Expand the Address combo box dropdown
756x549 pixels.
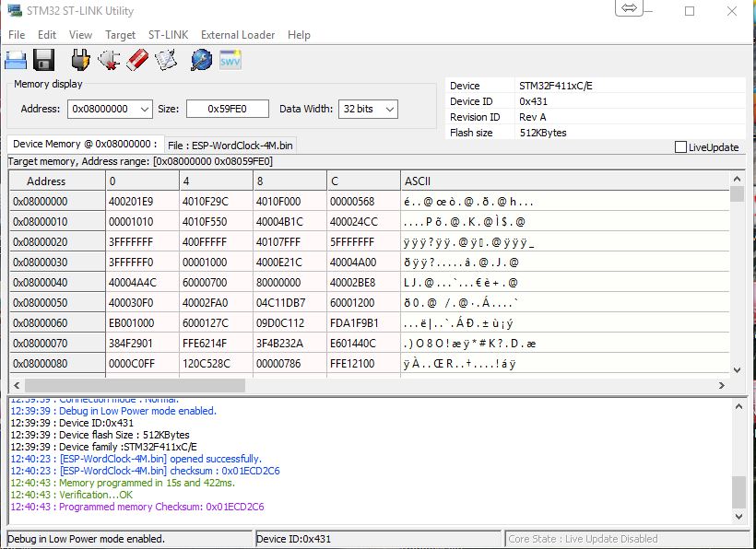click(x=145, y=110)
